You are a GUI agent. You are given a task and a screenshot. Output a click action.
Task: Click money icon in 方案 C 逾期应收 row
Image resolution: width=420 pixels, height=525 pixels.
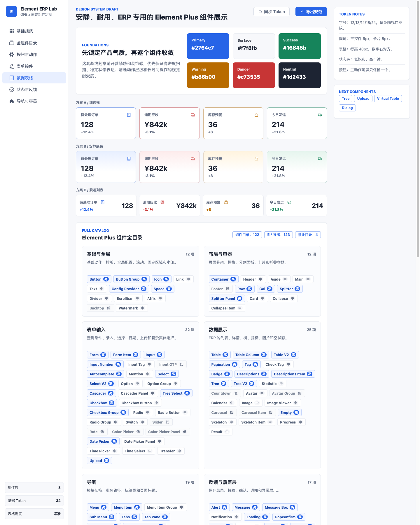162,202
